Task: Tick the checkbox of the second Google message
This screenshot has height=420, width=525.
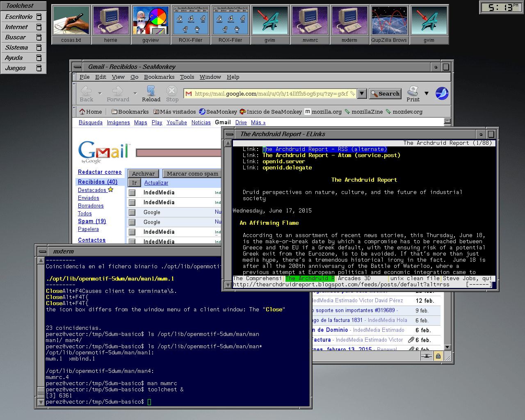Action: click(132, 222)
